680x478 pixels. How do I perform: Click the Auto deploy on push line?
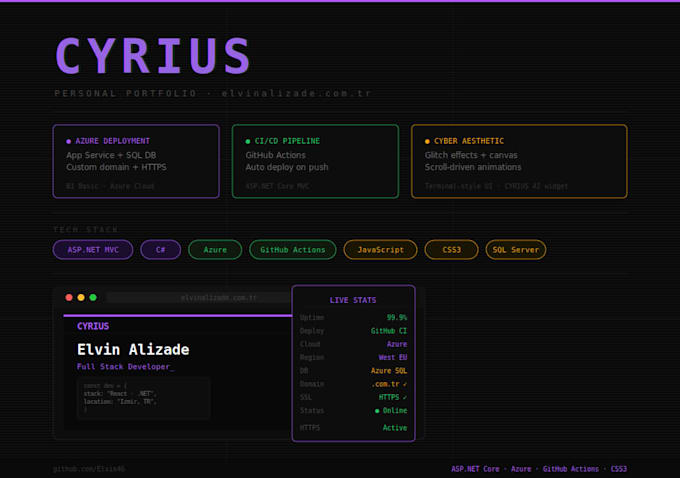click(287, 167)
